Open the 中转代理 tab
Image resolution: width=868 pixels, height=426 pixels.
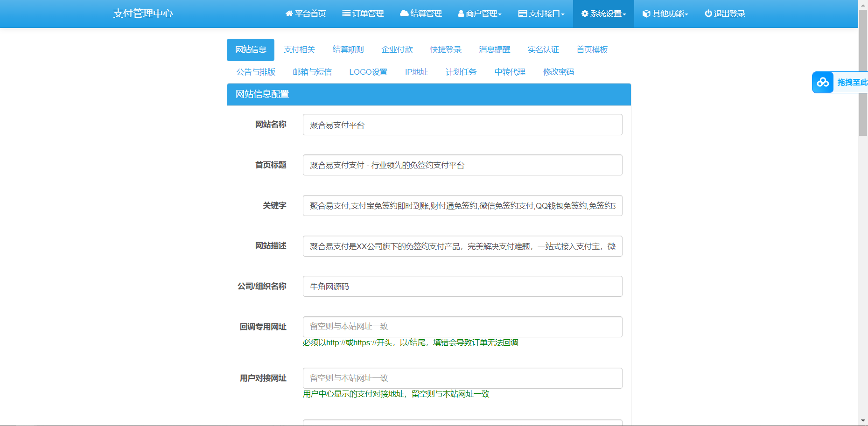[510, 72]
